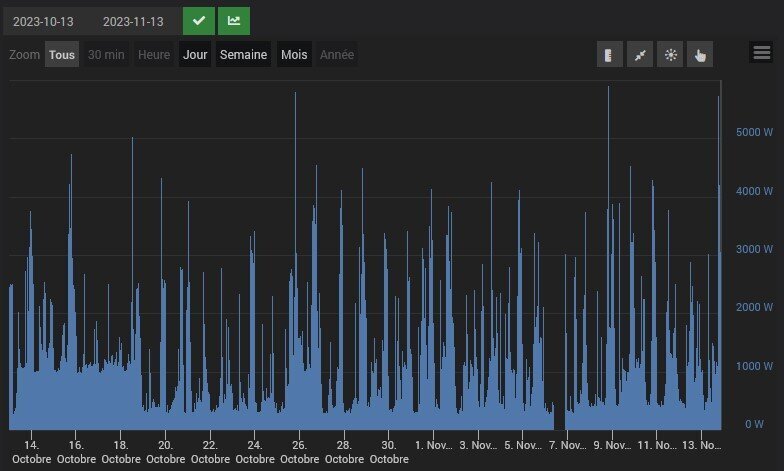Choose the Mois zoom range
784x471 pixels.
(294, 55)
